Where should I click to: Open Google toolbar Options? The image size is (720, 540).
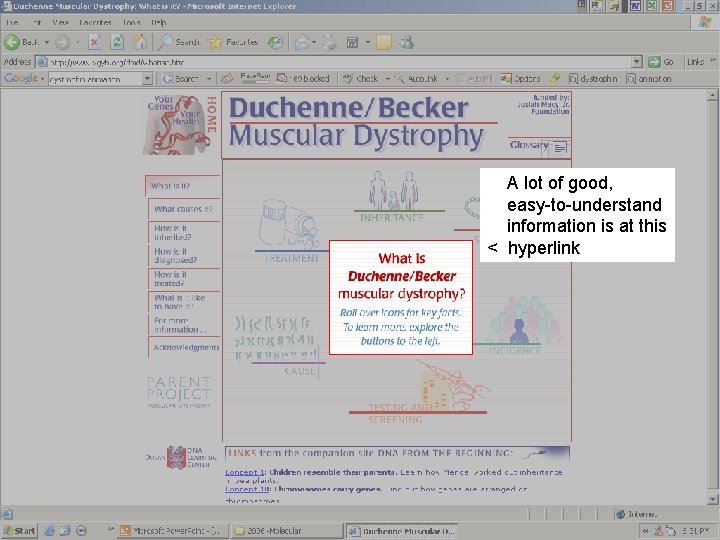(521, 79)
